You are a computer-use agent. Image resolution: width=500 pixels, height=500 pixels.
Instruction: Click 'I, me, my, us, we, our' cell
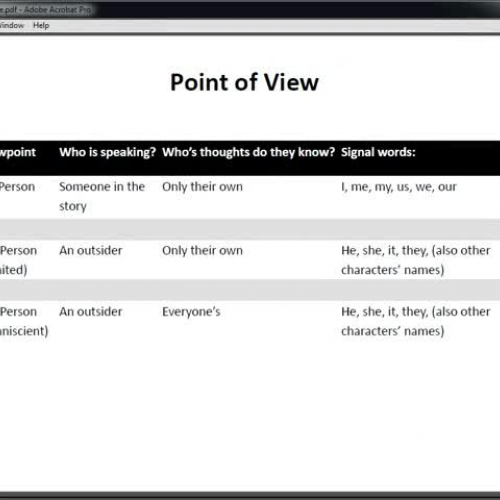tap(399, 187)
